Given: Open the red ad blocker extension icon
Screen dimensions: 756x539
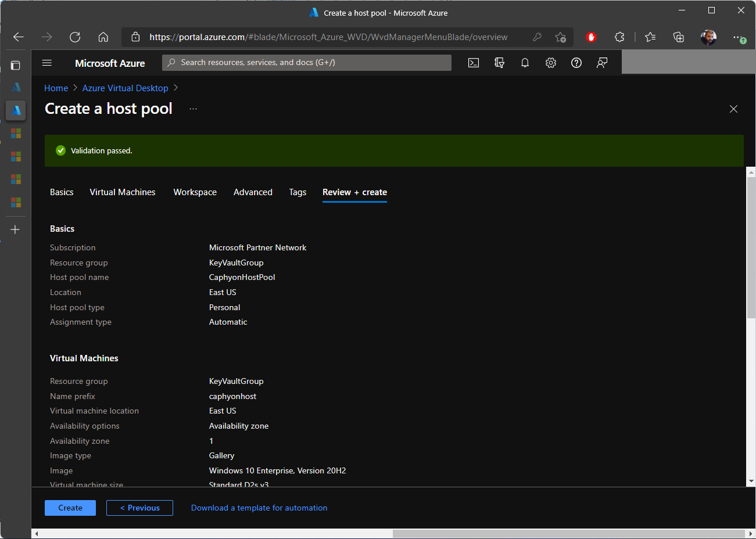Looking at the screenshot, I should (592, 37).
